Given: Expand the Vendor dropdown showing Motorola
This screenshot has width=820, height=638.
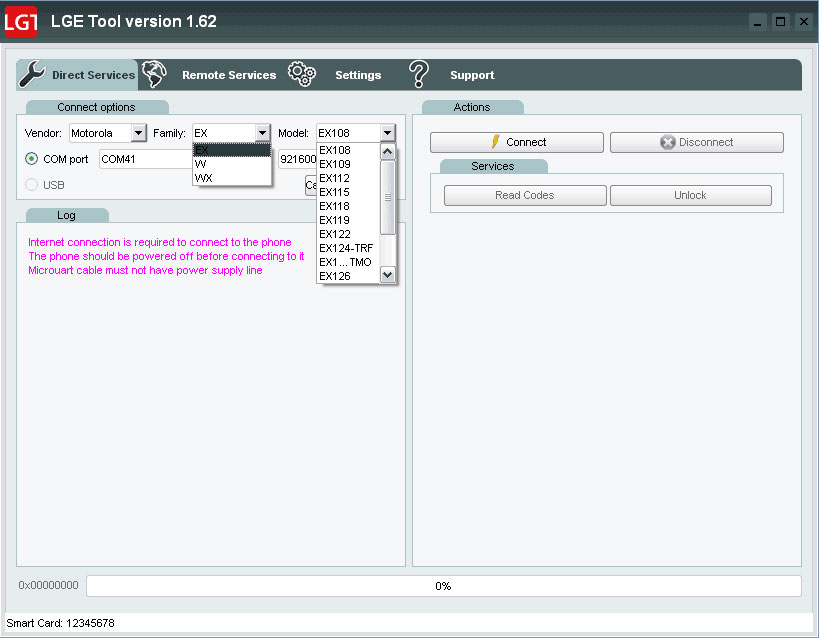Looking at the screenshot, I should 138,133.
